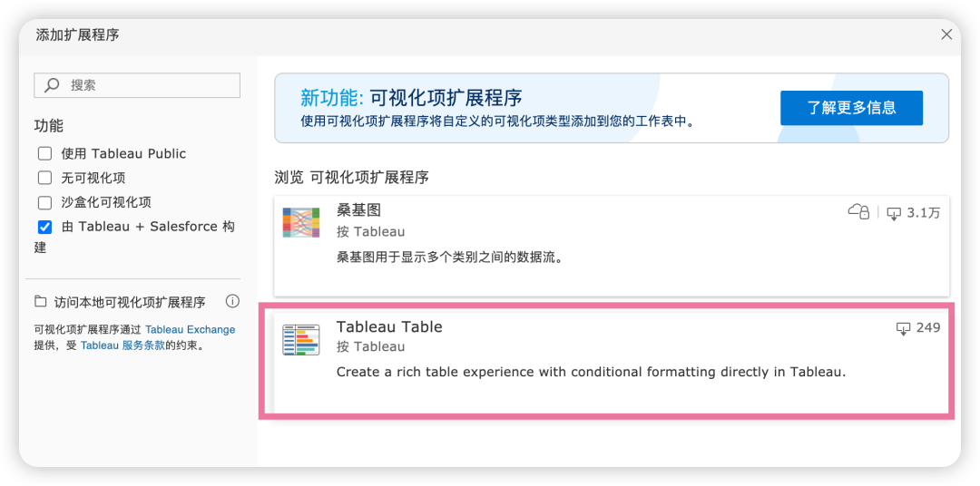The image size is (980, 486).
Task: Click the 了解更多信息 button
Action: coord(851,108)
